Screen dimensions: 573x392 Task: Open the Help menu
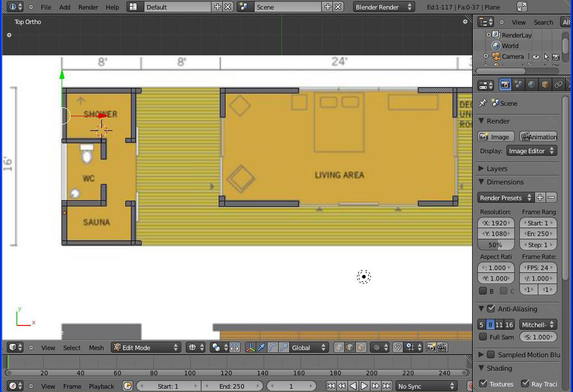pos(112,7)
